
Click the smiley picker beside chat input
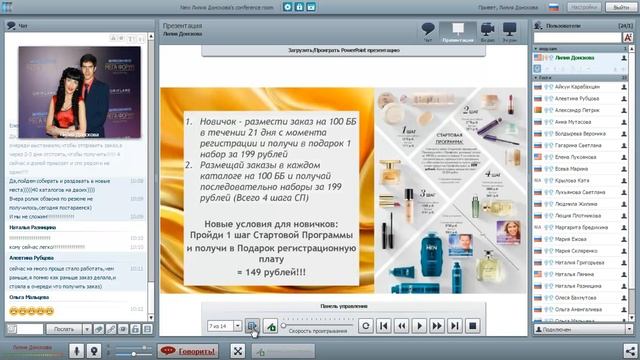[x=11, y=329]
